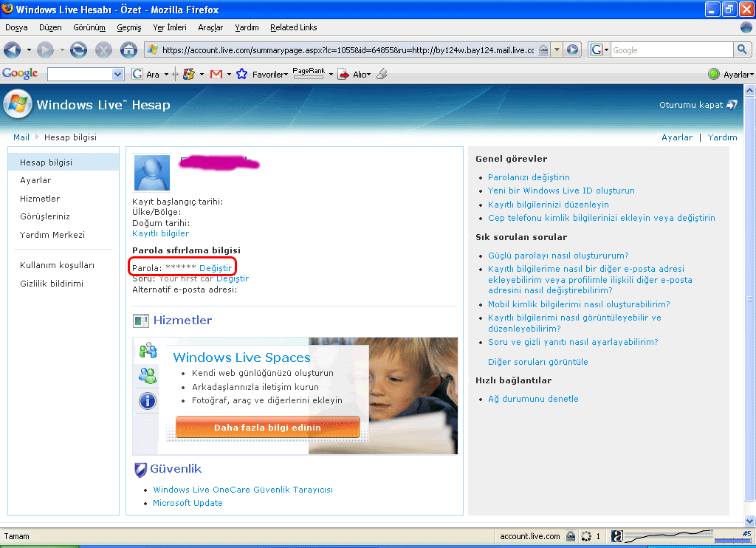Screen dimensions: 756x548
Task: Click the Google logo on the toolbar
Action: pyautogui.click(x=20, y=73)
